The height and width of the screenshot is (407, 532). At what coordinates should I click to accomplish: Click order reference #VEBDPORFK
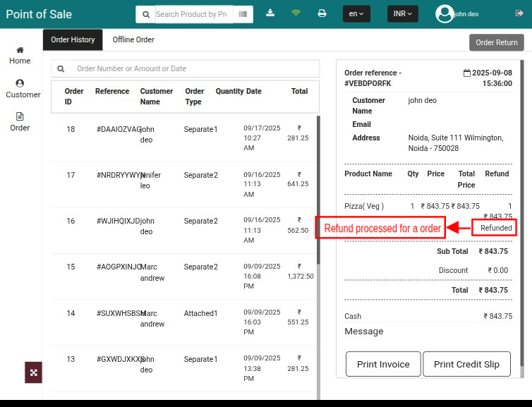pyautogui.click(x=368, y=83)
